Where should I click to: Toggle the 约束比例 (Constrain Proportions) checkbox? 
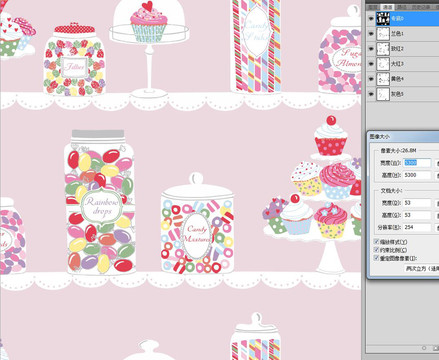pos(377,250)
